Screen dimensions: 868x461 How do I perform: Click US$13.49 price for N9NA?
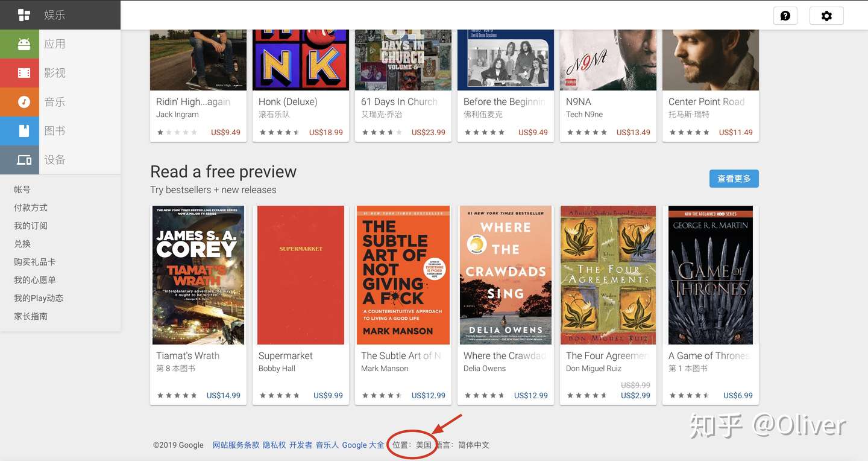[634, 133]
